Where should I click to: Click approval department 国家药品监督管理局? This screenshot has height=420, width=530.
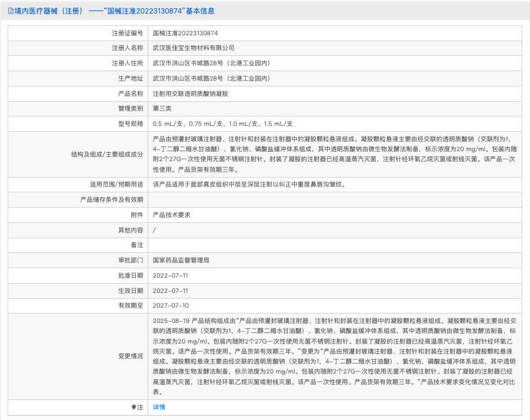(x=181, y=260)
